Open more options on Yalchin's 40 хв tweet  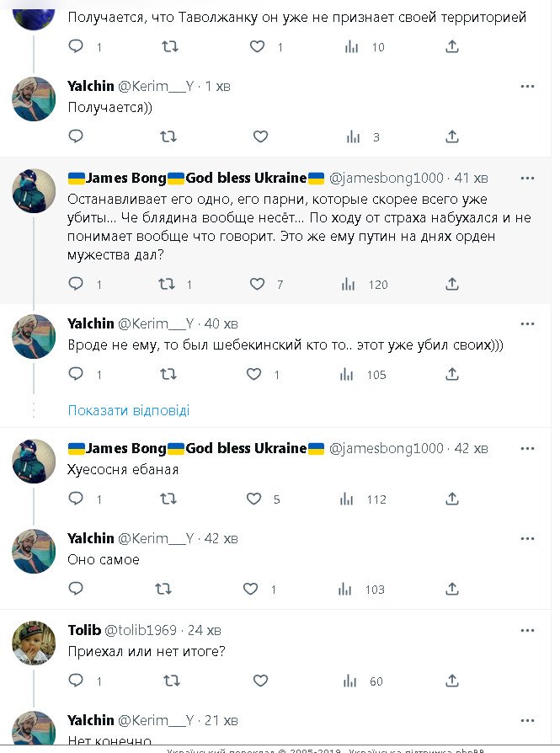point(527,323)
